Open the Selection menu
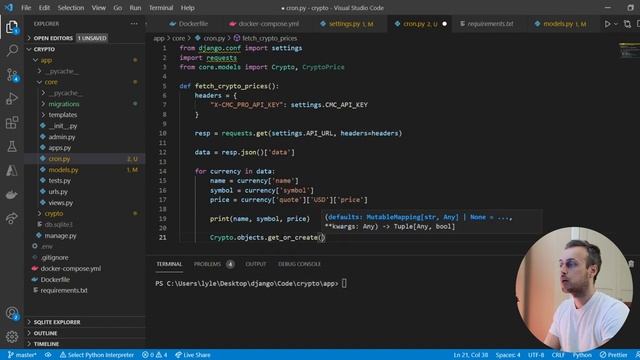The width and height of the screenshot is (640, 360). tap(71, 8)
